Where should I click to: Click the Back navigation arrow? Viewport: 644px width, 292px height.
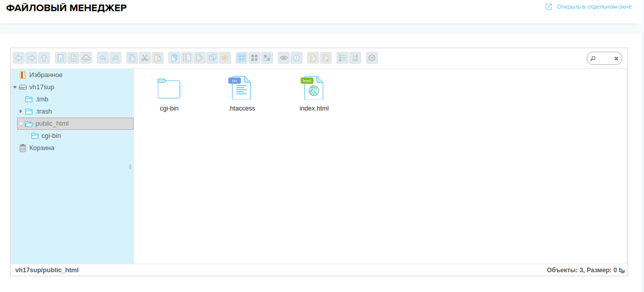pyautogui.click(x=19, y=58)
